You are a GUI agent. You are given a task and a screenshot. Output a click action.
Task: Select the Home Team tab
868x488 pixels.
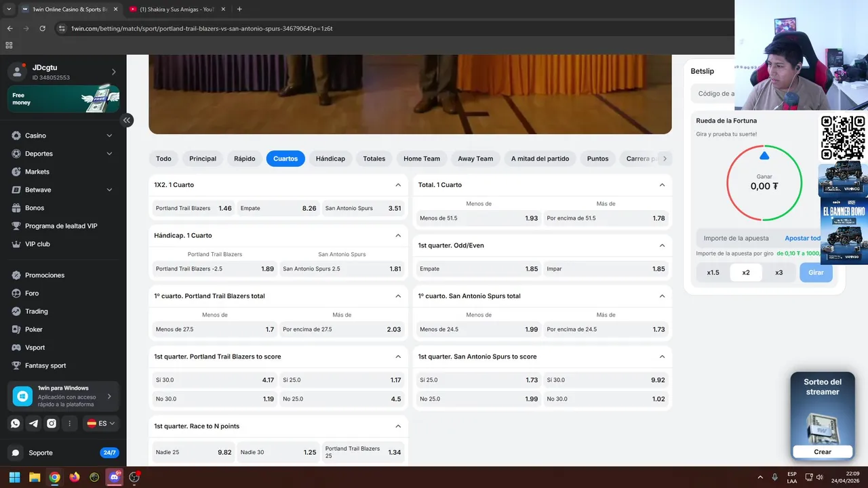point(422,159)
